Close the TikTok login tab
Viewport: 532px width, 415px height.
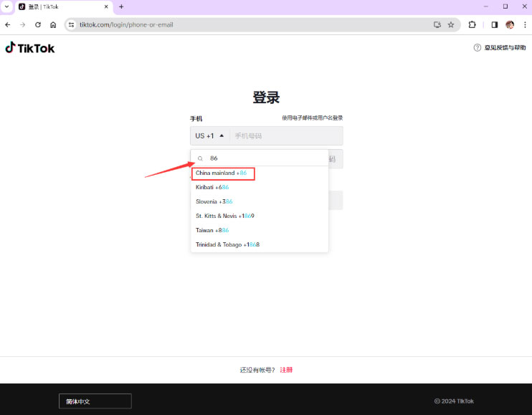106,6
